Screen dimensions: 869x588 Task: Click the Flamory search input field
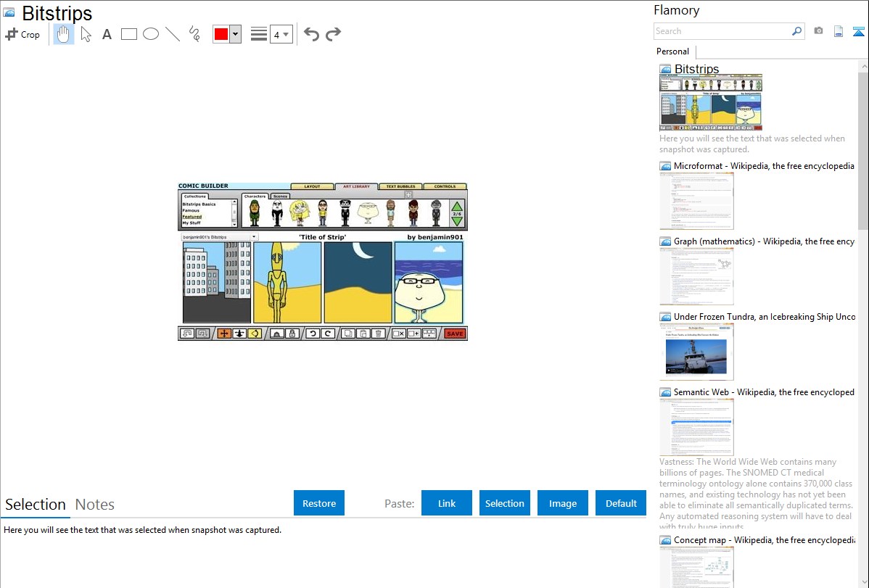722,31
